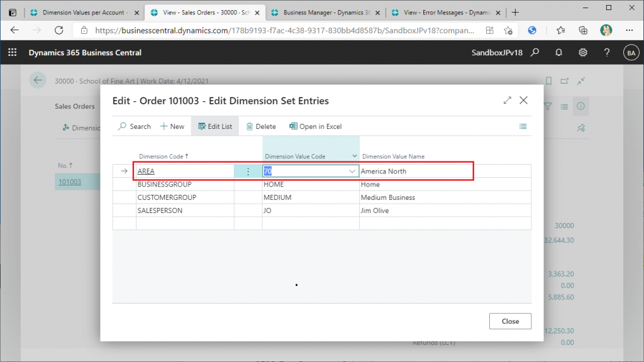The image size is (644, 362).
Task: Delete the selected dimension entry
Action: point(261,126)
